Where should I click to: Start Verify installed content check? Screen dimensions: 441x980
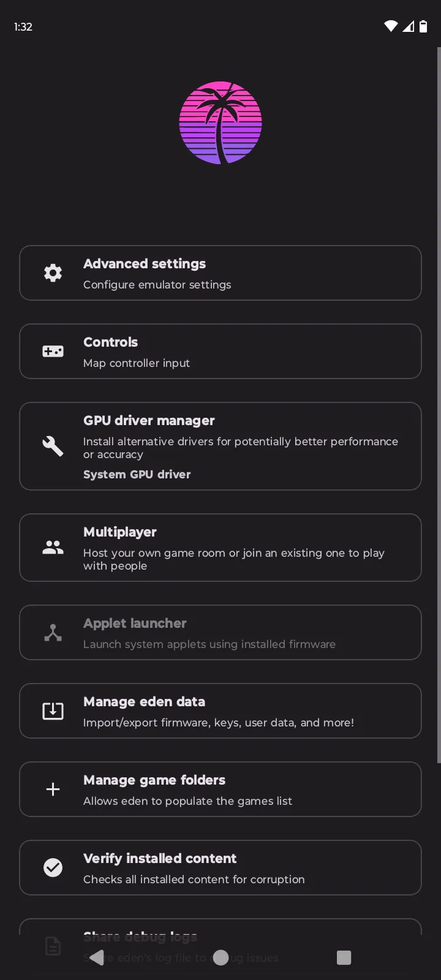[x=221, y=867]
